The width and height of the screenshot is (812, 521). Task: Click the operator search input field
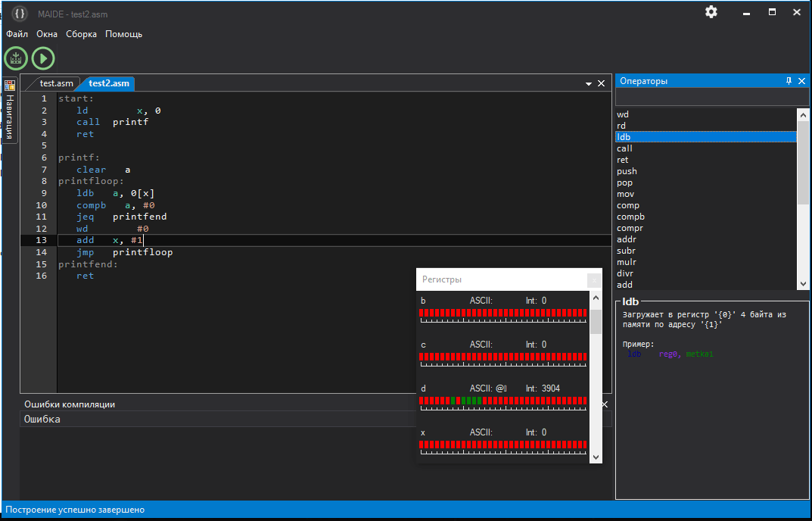tap(709, 97)
